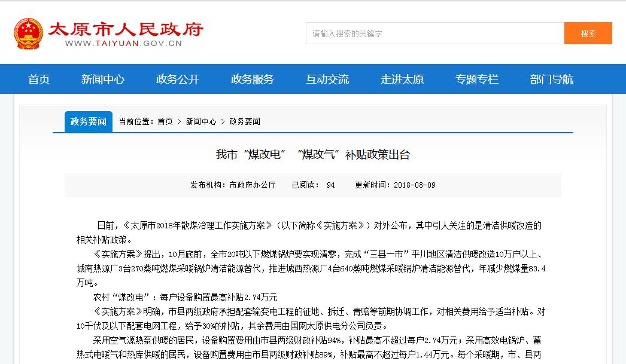Focus the keyword search input field
This screenshot has width=626, height=364.
[x=435, y=33]
